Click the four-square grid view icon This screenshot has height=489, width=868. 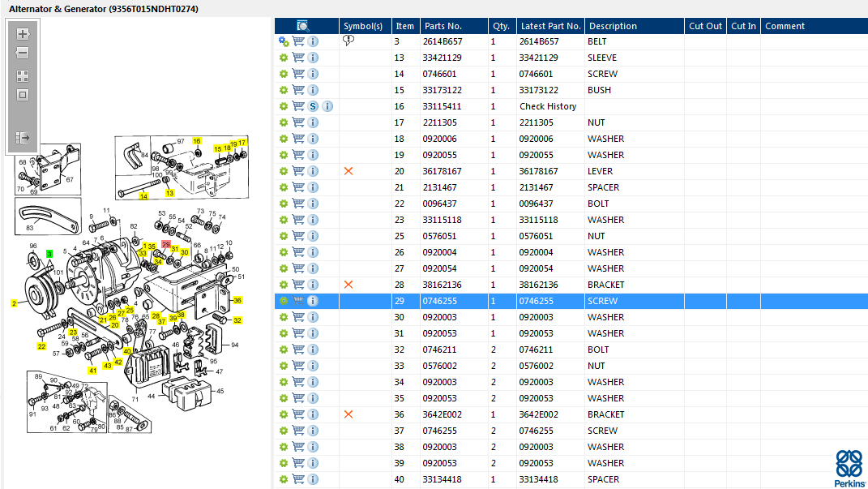(x=23, y=76)
